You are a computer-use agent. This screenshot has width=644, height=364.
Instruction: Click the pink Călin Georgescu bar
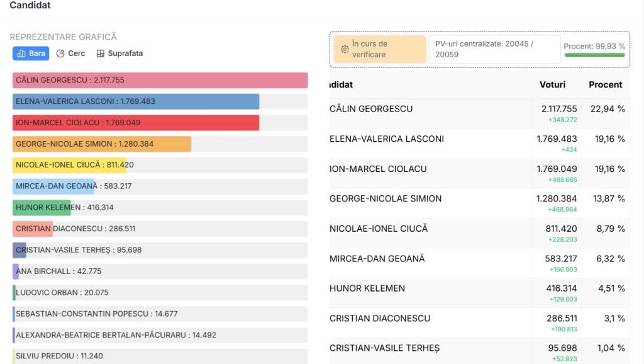[160, 80]
